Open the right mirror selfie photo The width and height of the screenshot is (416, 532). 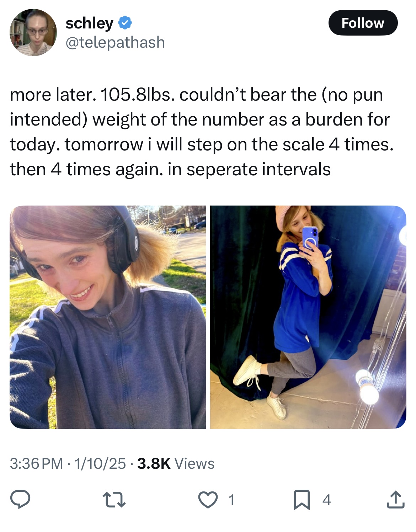pyautogui.click(x=308, y=317)
